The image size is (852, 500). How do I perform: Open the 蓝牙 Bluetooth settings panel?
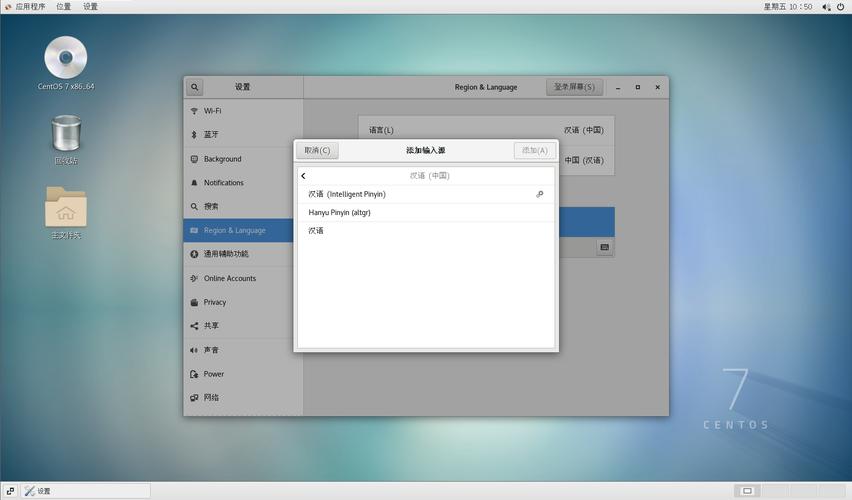click(x=243, y=134)
